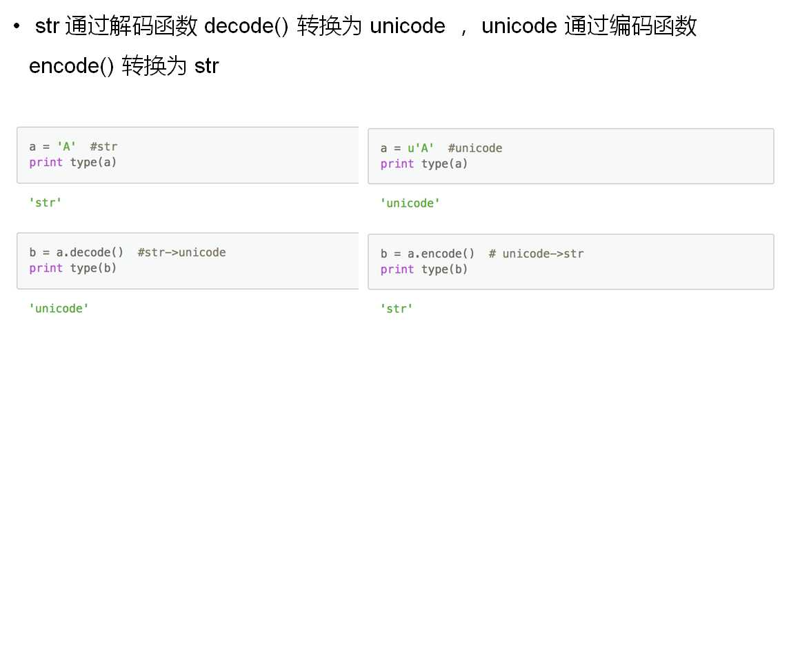
Task: Click print type(b) in the encode cell
Action: tap(424, 269)
